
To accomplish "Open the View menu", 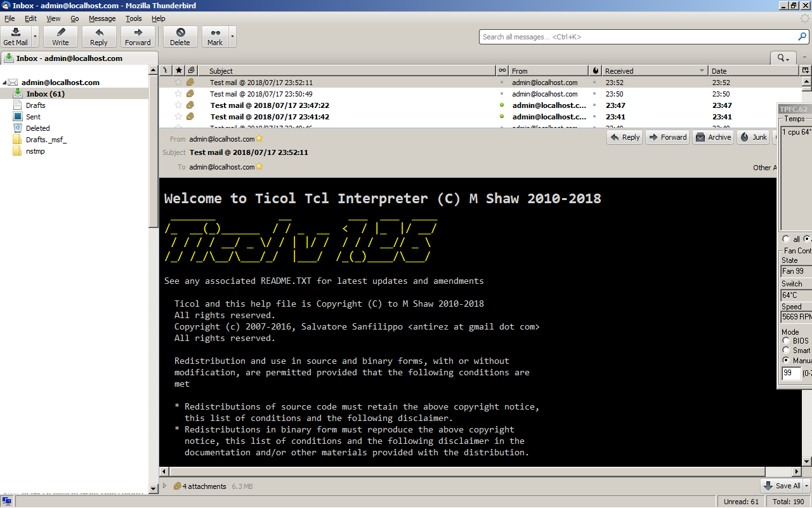I will tap(53, 18).
